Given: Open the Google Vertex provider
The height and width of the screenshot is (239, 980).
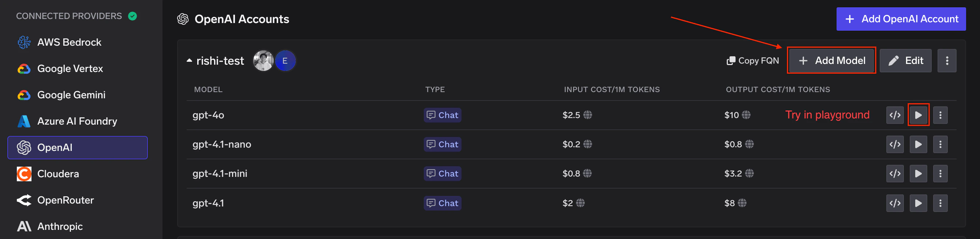Looking at the screenshot, I should [70, 68].
